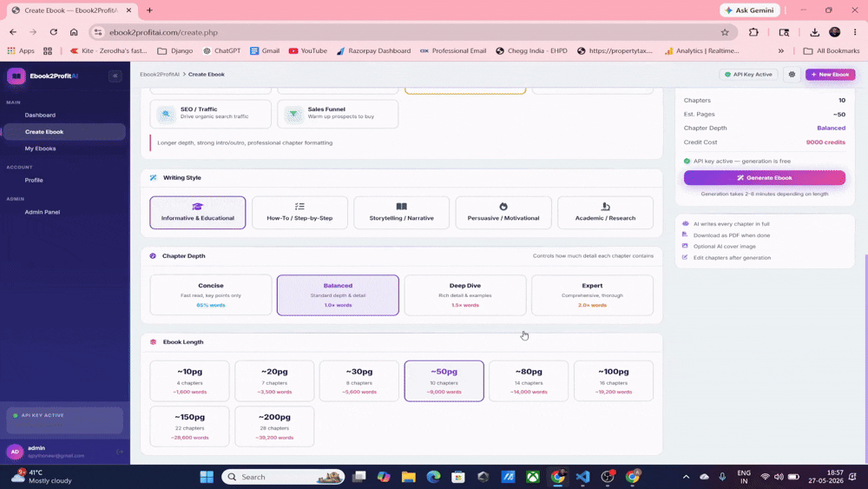Show hidden system tray icons
Image resolution: width=868 pixels, height=489 pixels.
[x=686, y=477]
